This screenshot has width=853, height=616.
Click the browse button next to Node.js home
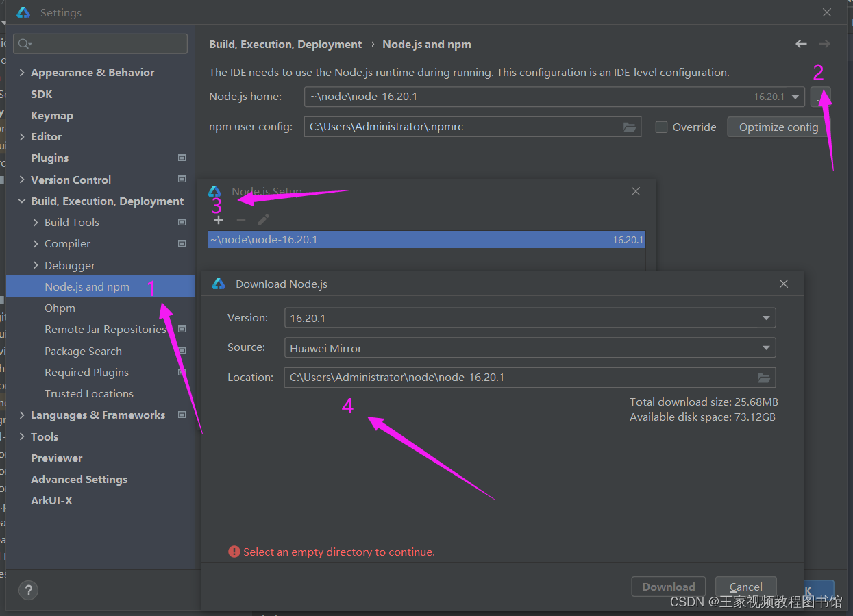pyautogui.click(x=820, y=97)
